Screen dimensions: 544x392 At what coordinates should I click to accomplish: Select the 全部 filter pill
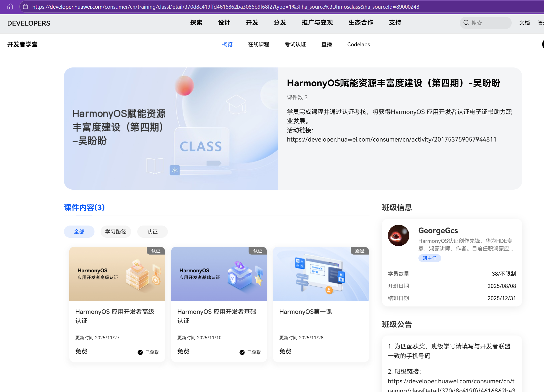79,232
